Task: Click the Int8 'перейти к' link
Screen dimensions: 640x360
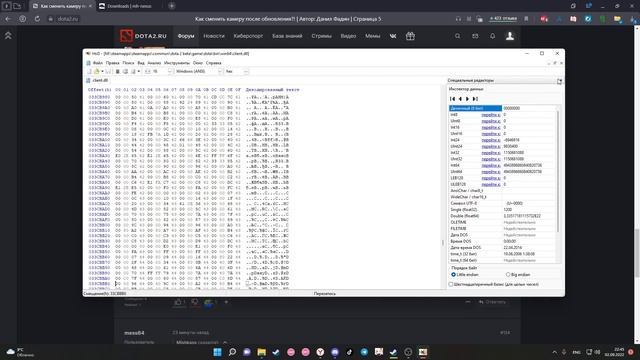Action: 491,115
